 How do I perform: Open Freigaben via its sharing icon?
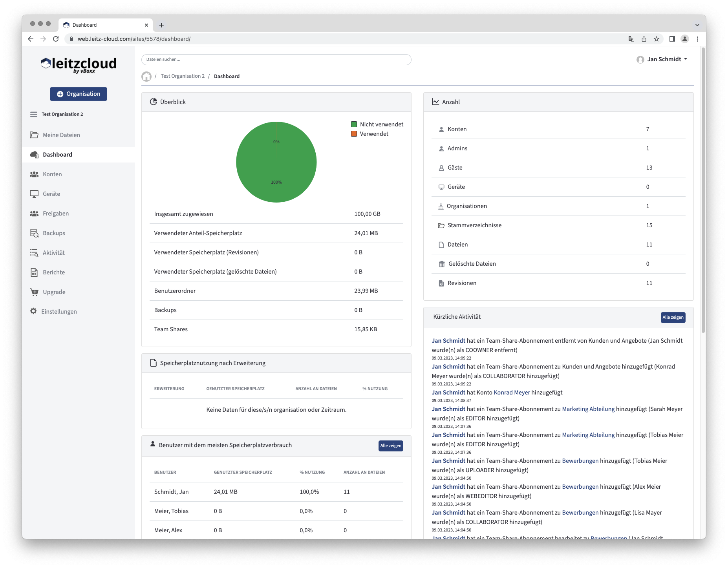pyautogui.click(x=33, y=213)
